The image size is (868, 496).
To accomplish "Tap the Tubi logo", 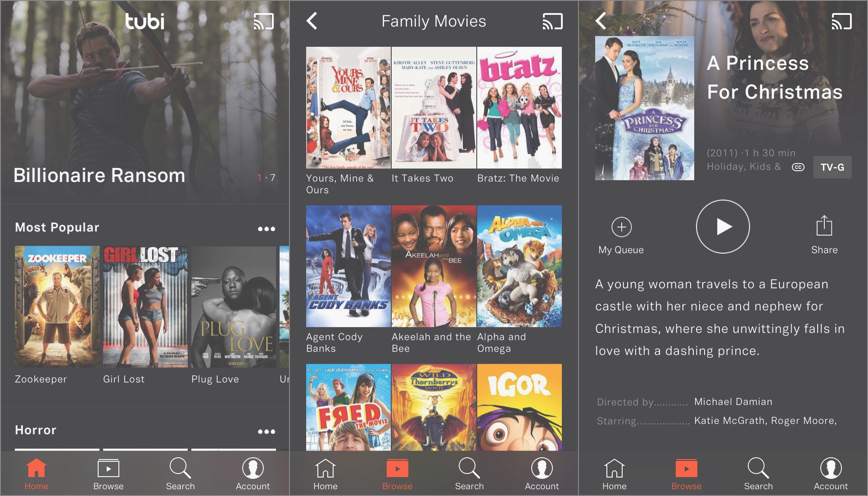I will click(145, 21).
